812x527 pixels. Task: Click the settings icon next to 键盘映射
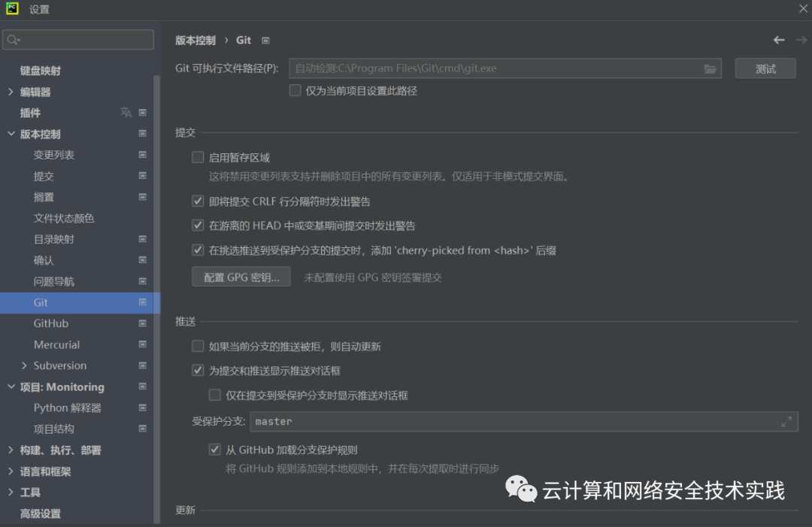point(144,71)
